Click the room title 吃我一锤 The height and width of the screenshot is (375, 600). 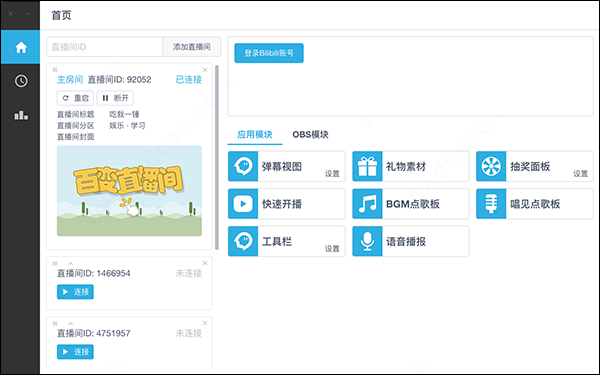click(124, 114)
